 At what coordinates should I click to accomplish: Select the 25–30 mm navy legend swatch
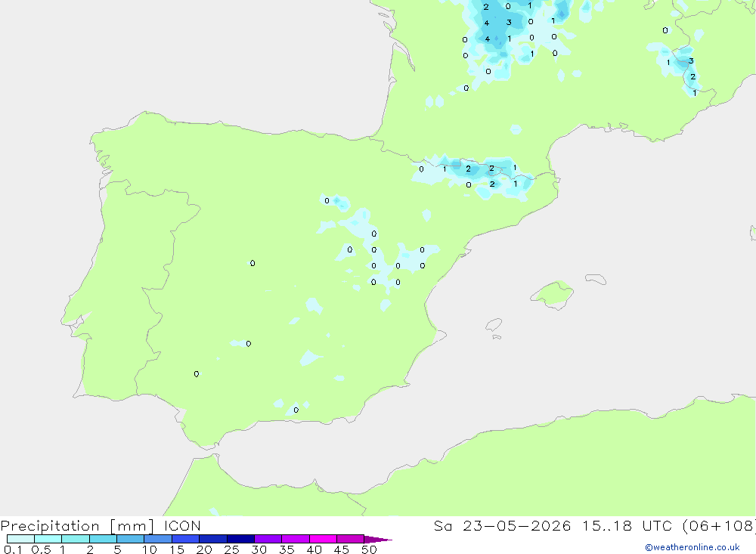pyautogui.click(x=240, y=539)
